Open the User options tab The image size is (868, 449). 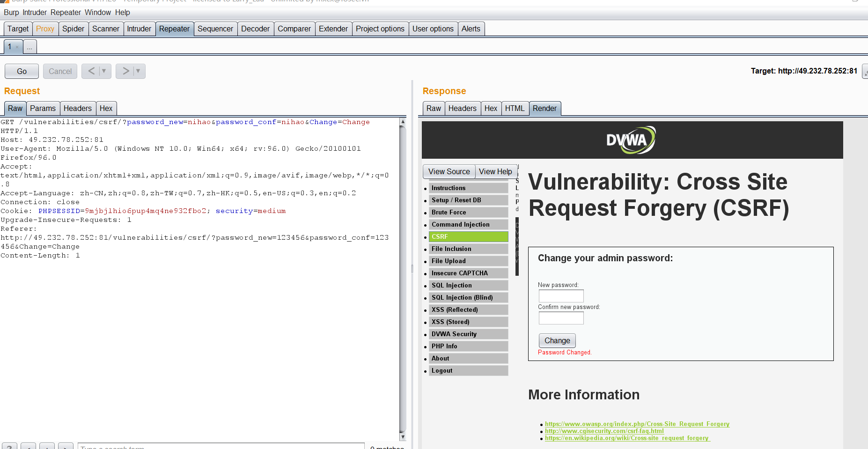(x=433, y=29)
